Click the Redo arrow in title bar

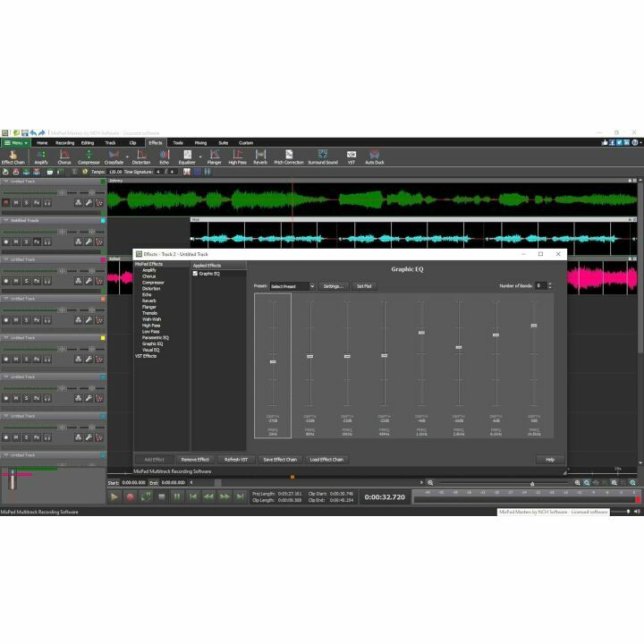point(41,132)
